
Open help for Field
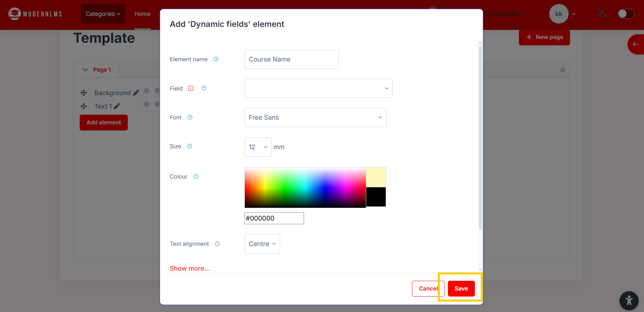click(x=204, y=88)
